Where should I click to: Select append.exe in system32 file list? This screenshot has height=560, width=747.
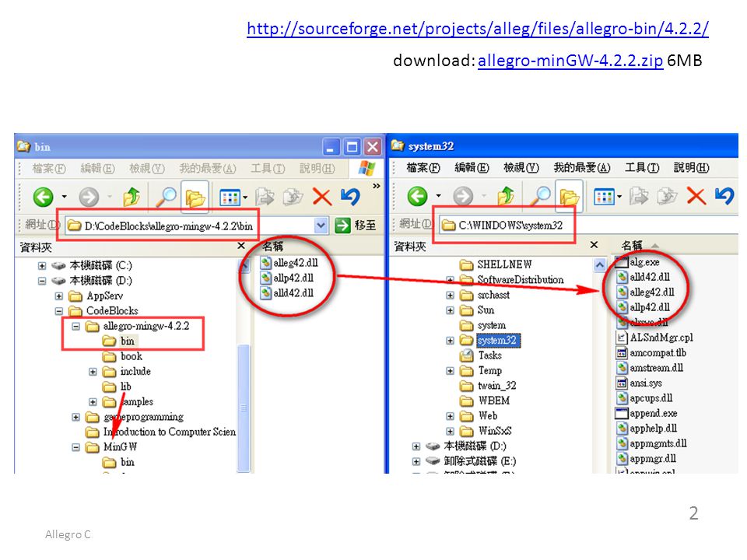pyautogui.click(x=647, y=413)
